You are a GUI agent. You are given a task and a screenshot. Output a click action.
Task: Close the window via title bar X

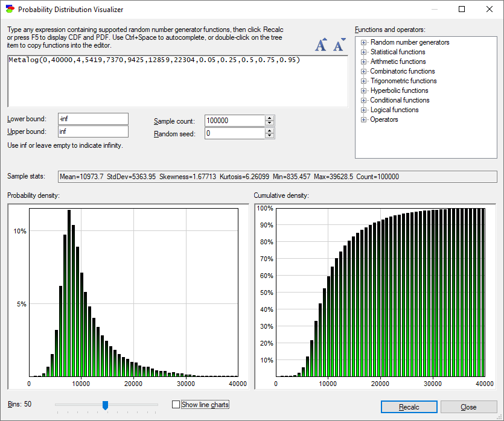(490, 9)
